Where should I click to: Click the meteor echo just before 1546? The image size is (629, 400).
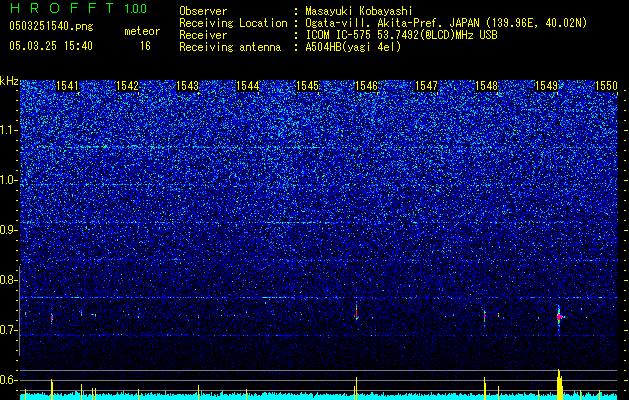coord(356,312)
